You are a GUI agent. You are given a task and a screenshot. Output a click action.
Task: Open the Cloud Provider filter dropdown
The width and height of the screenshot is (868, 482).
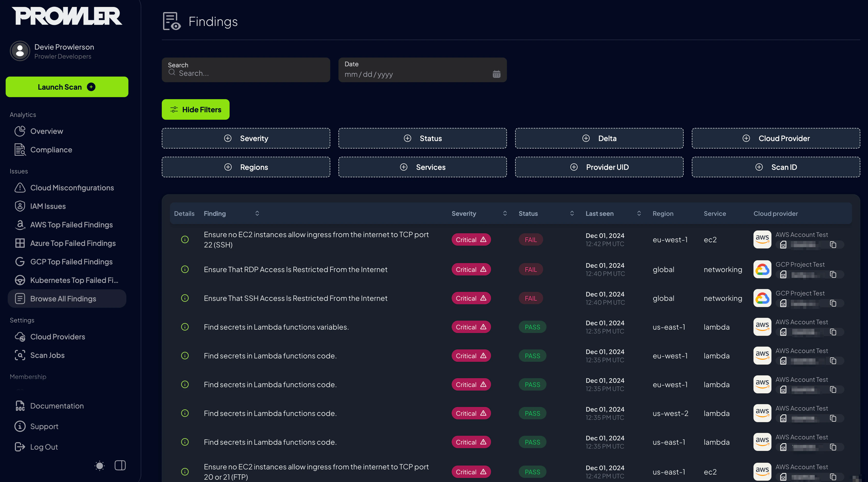coord(776,138)
